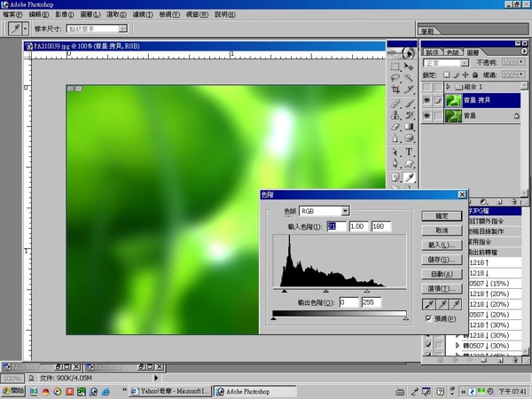Click the 選項(T)... button

442,289
